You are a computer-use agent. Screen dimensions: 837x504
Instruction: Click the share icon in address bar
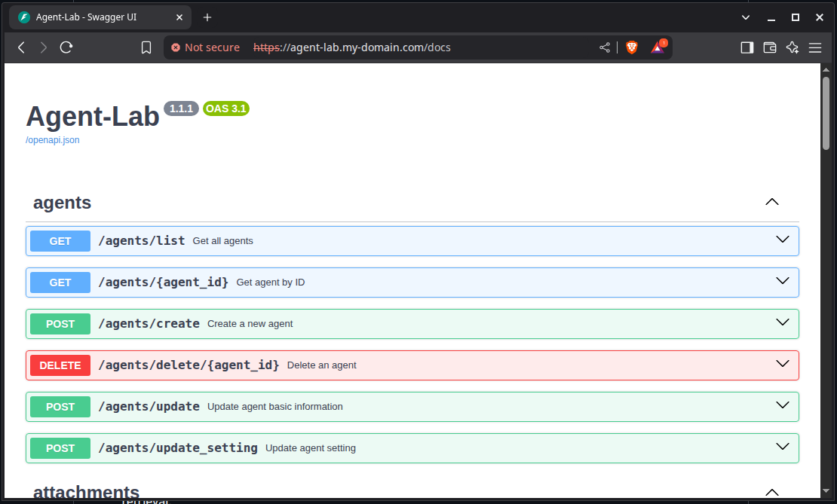pos(604,47)
